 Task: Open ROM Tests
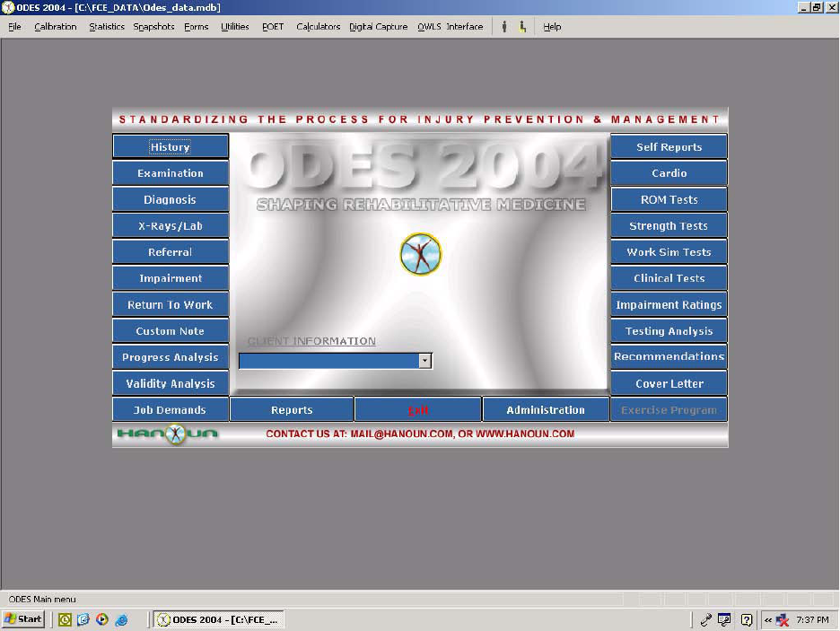point(669,199)
